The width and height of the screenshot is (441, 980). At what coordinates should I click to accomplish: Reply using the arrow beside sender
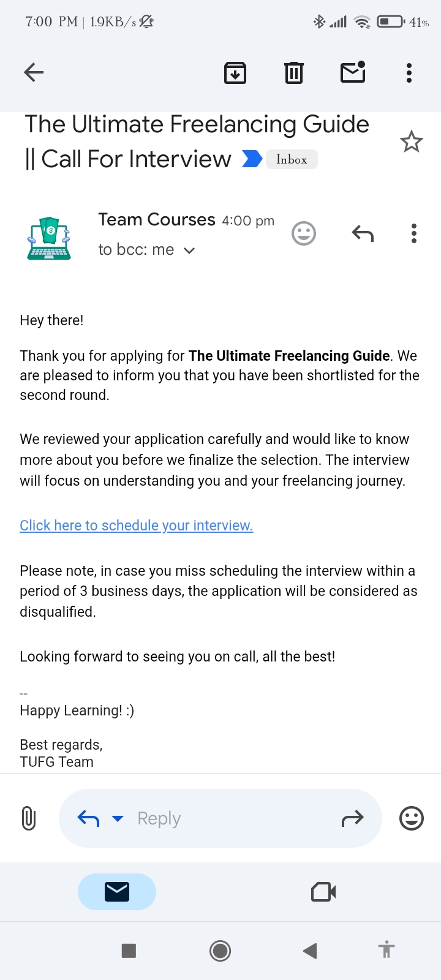tap(363, 233)
